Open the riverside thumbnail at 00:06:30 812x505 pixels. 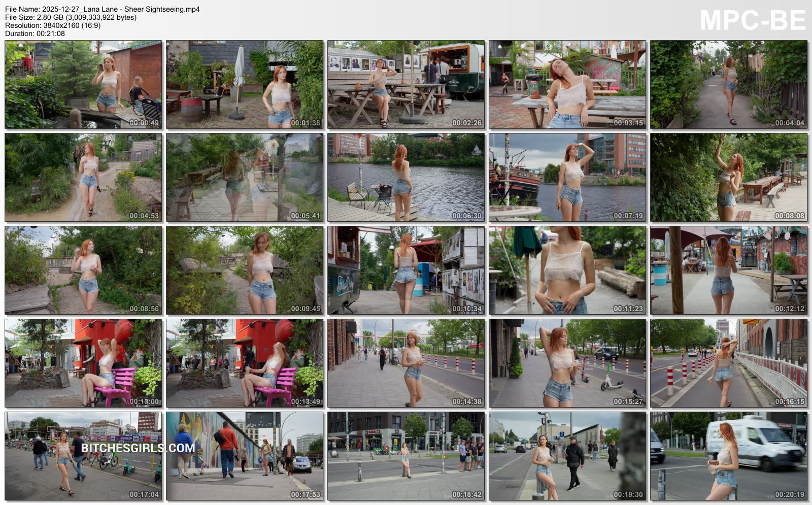[x=406, y=178]
